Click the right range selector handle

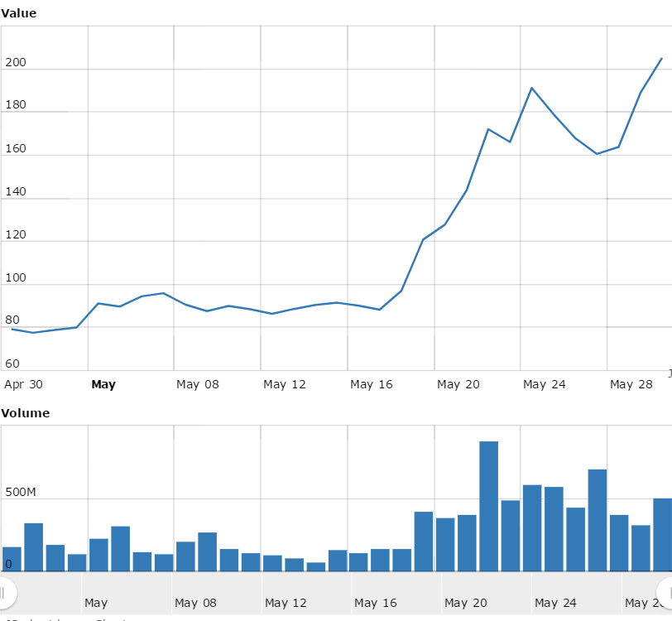point(667,591)
